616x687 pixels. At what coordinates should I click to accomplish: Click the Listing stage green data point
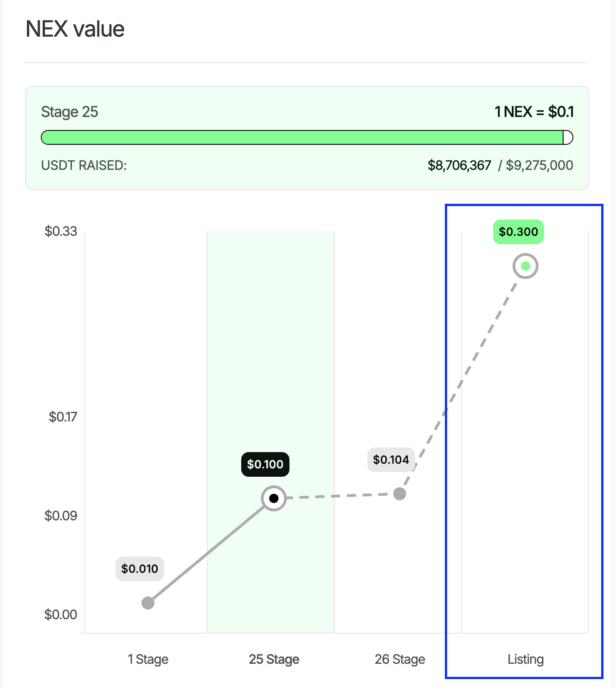525,266
